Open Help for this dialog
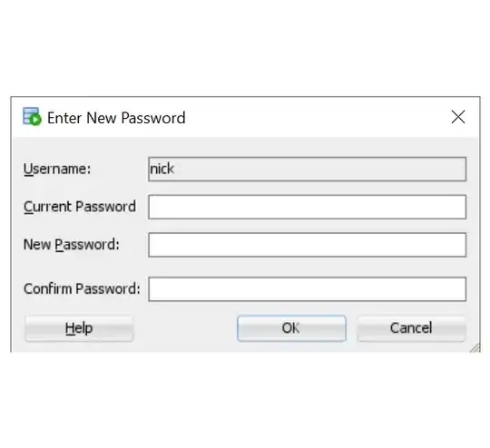 click(x=79, y=328)
